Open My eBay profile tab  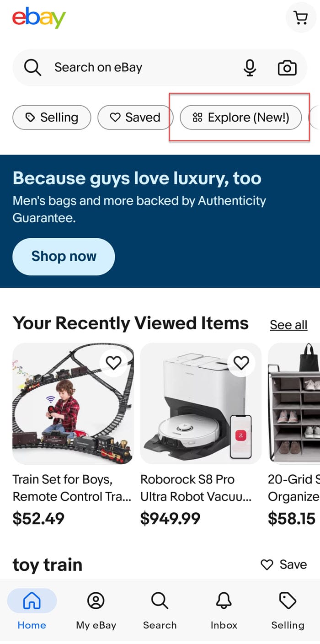point(96,611)
